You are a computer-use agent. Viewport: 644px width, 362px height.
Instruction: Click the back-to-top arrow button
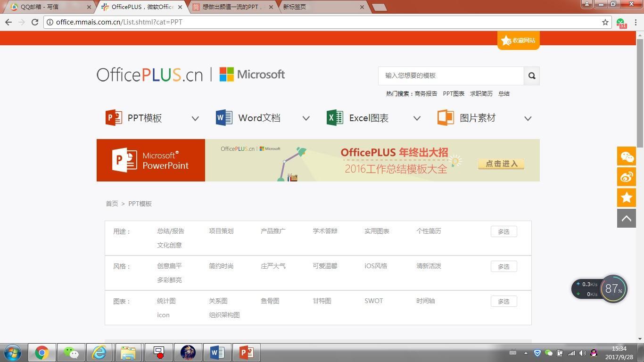click(x=627, y=218)
